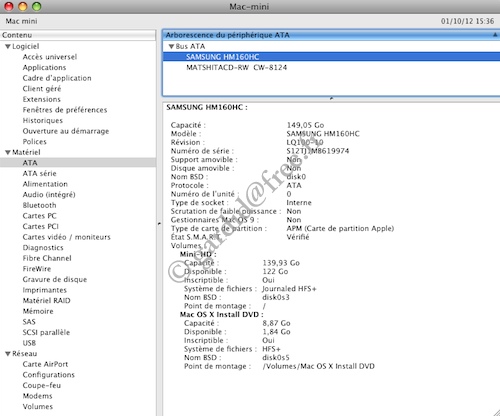Viewport: 500px width, 416px height.
Task: Select Volumes under Réseau
Action: click(x=38, y=407)
